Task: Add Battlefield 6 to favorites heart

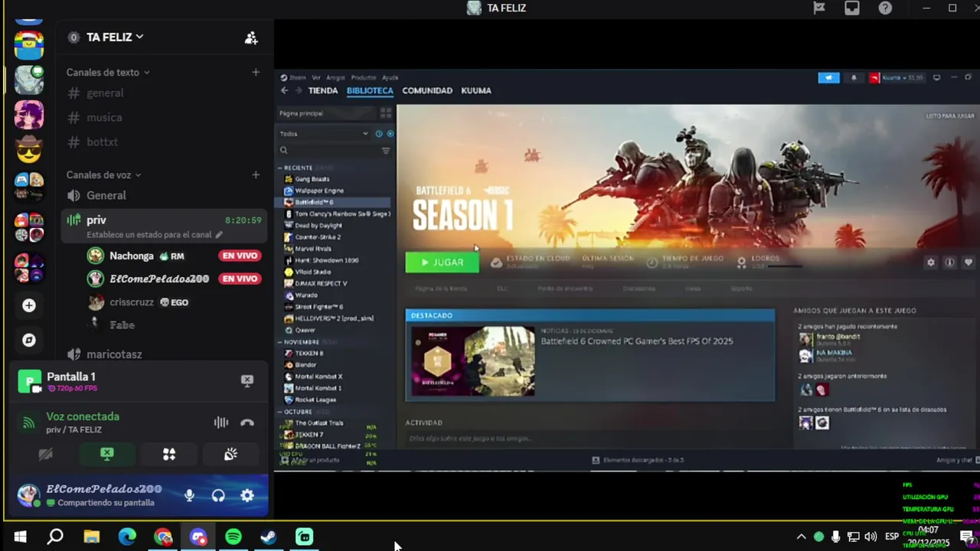Action: click(968, 262)
